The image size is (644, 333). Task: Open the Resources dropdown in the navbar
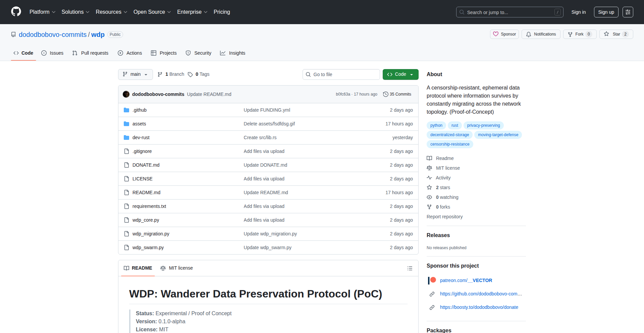point(111,12)
